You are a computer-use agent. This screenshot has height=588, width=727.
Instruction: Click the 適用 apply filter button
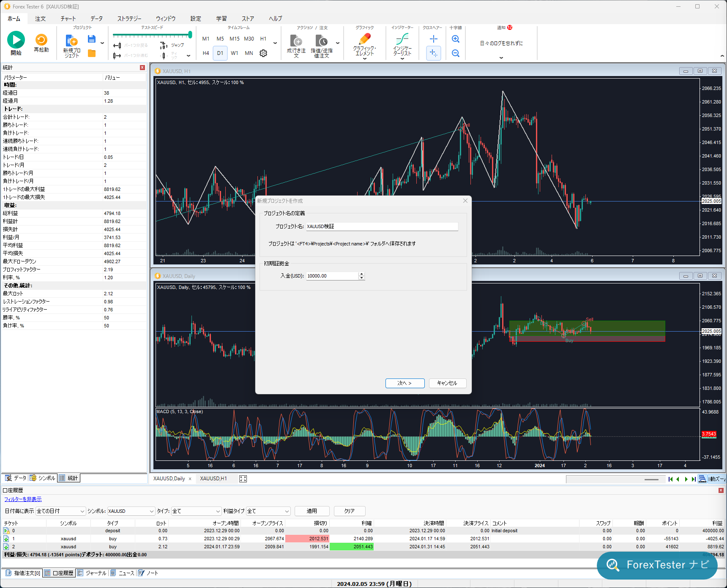(x=312, y=511)
